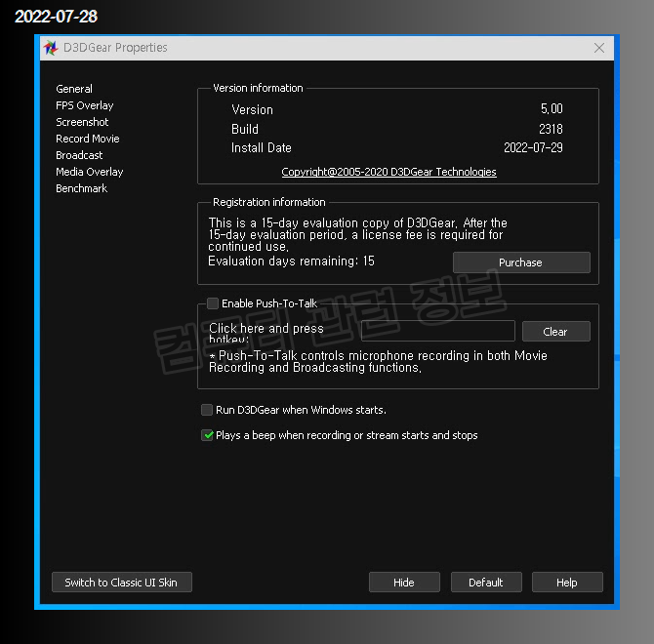Click the Push-To-Talk hotkey input box

(438, 331)
